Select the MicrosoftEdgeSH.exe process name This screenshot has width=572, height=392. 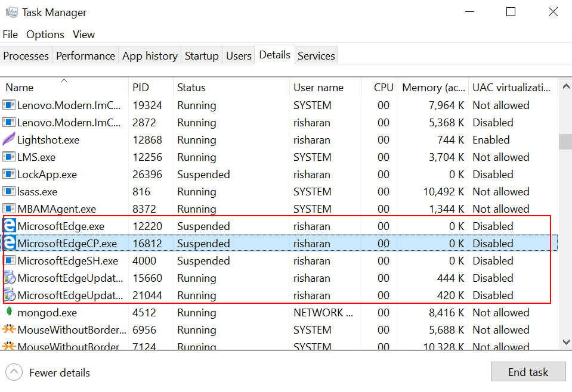tap(68, 261)
